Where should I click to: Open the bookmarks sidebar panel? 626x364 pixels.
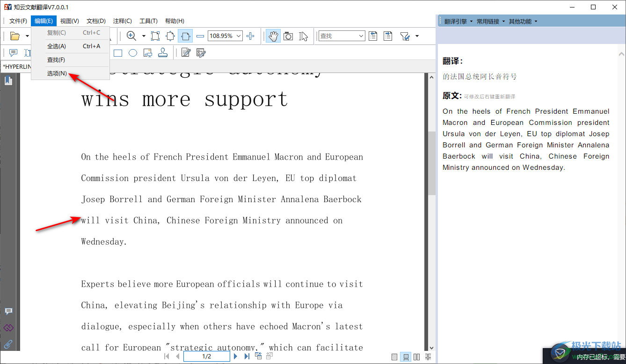click(x=8, y=81)
